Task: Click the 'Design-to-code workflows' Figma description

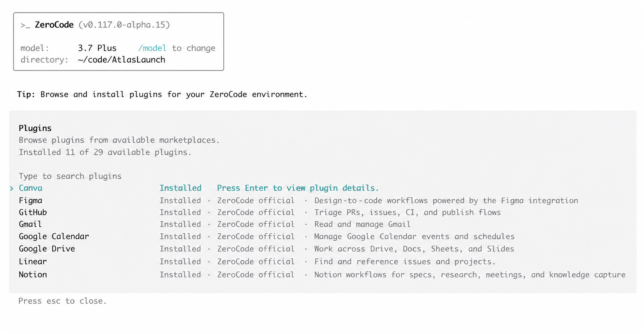Action: click(446, 200)
